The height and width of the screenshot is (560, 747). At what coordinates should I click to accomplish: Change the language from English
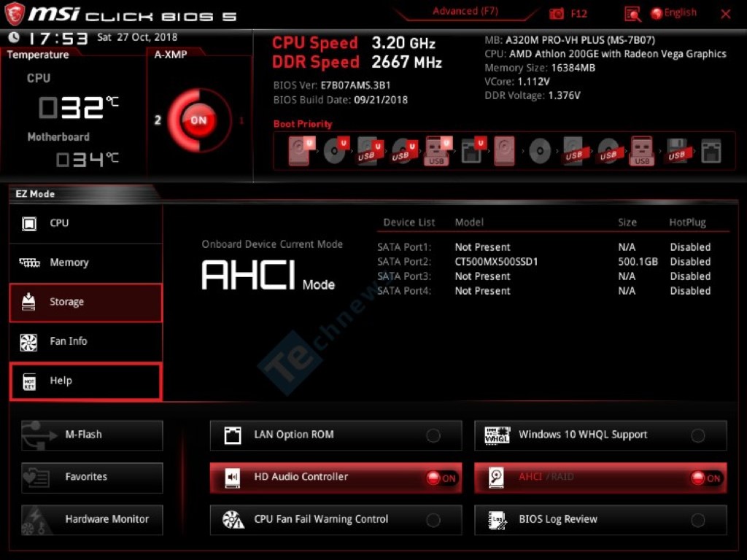point(681,13)
